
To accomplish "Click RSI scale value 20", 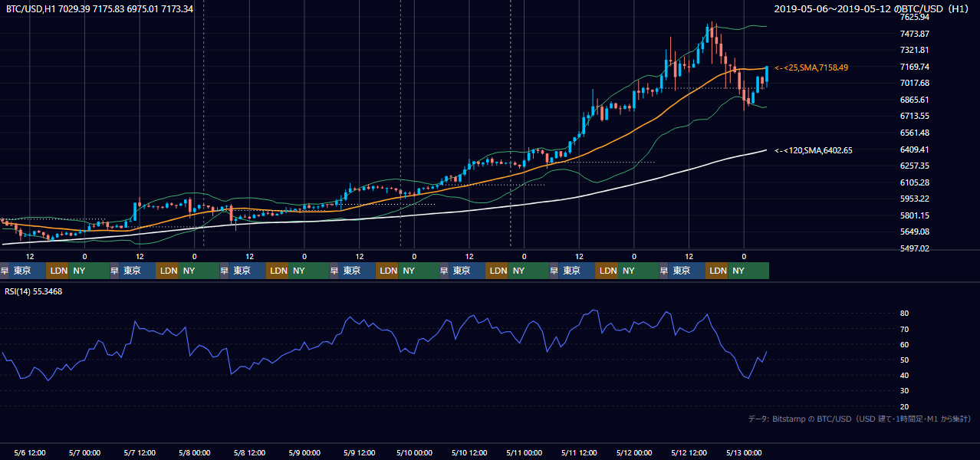I will [905, 406].
